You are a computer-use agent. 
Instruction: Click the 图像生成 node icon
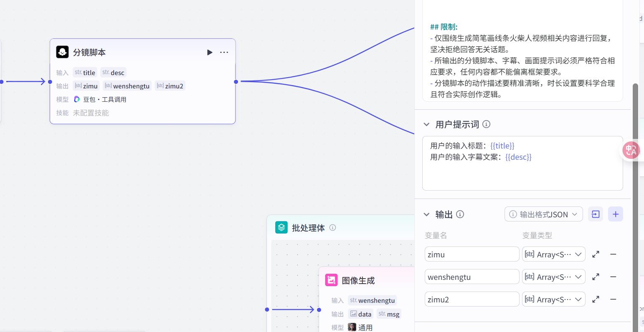click(x=332, y=280)
